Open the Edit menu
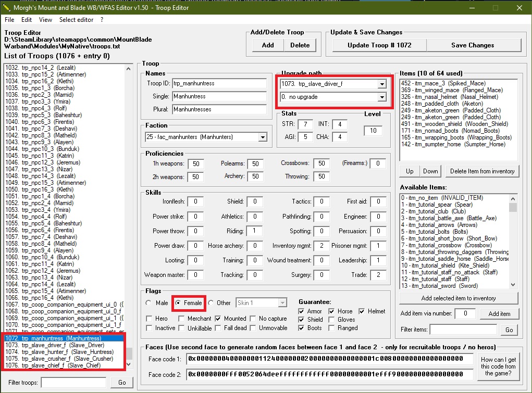 click(27, 20)
